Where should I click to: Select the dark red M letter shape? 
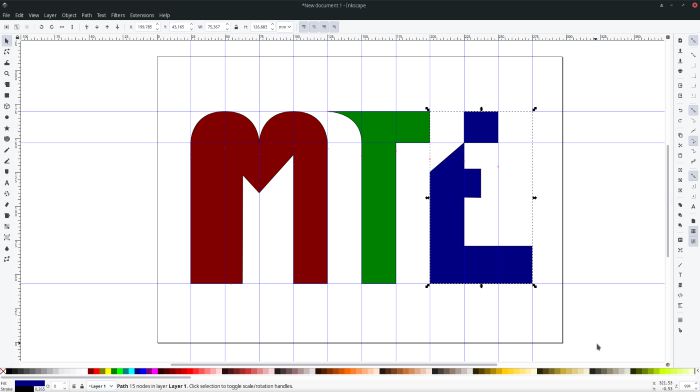click(x=216, y=201)
